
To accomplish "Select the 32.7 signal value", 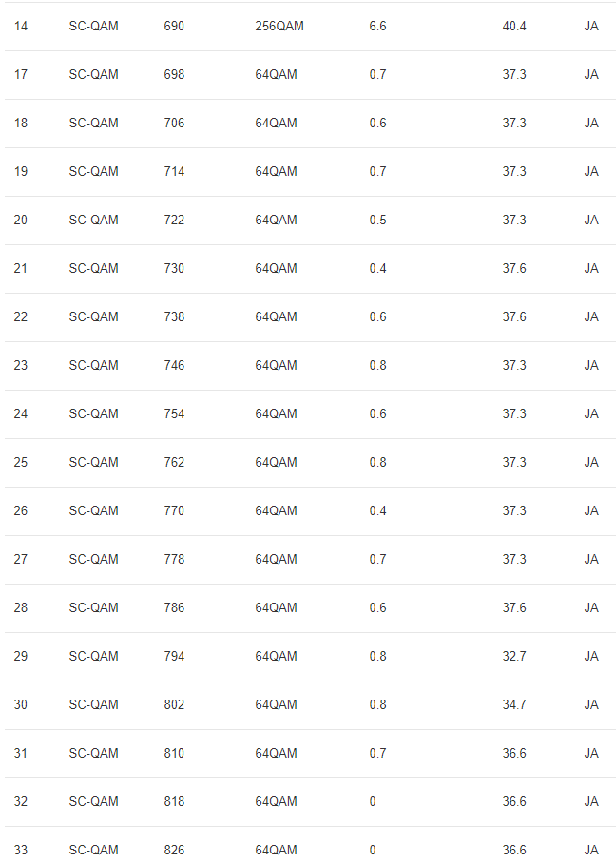I will (x=514, y=656).
